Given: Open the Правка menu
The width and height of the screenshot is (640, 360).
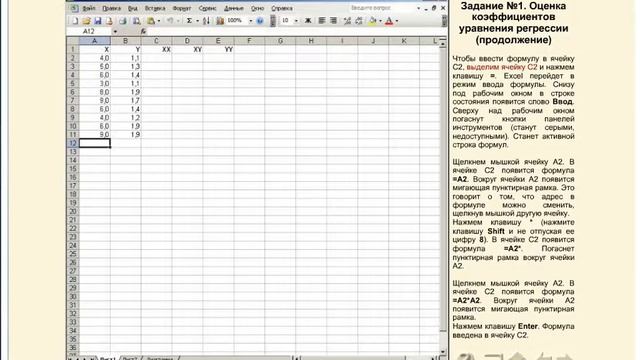Looking at the screenshot, I should pyautogui.click(x=111, y=8).
